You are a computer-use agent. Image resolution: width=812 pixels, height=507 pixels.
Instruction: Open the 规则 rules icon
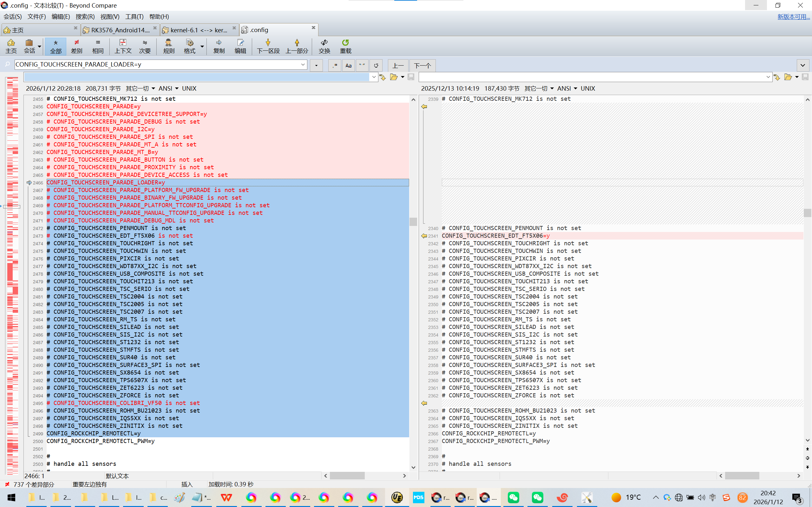click(168, 46)
